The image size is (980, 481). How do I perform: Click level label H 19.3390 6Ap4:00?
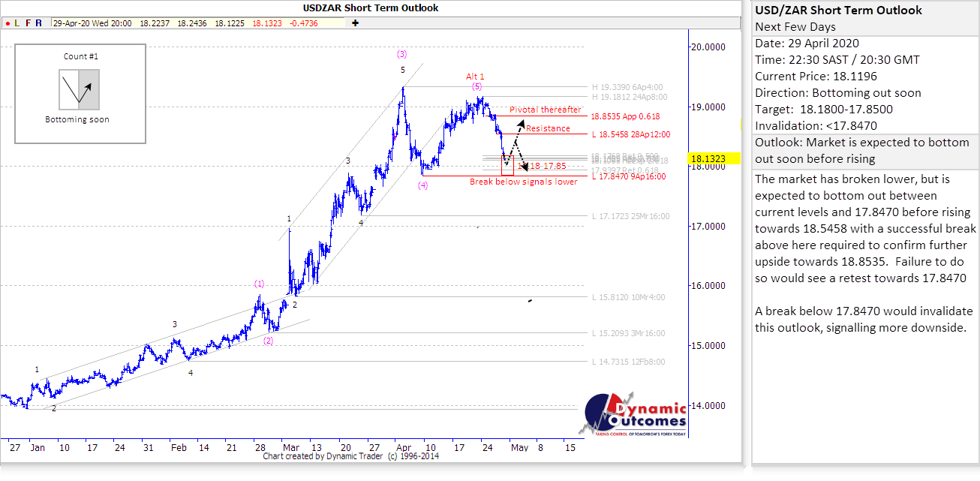coord(627,86)
